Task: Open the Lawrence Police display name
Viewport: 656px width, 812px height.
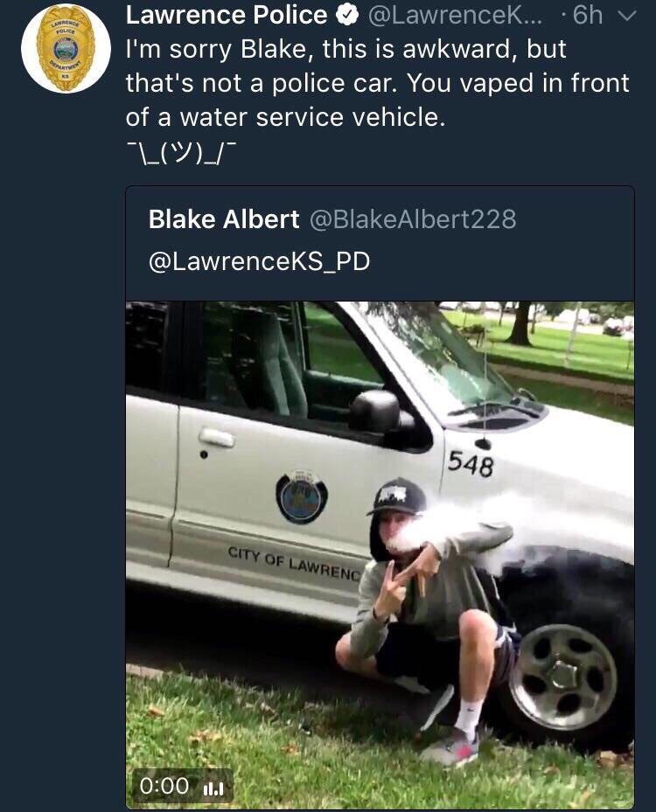Action: tap(227, 16)
